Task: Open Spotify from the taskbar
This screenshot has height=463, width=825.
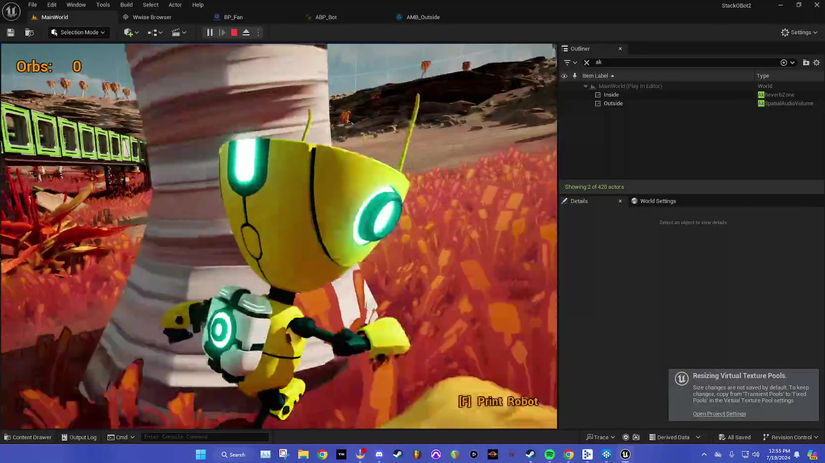Action: (x=549, y=454)
